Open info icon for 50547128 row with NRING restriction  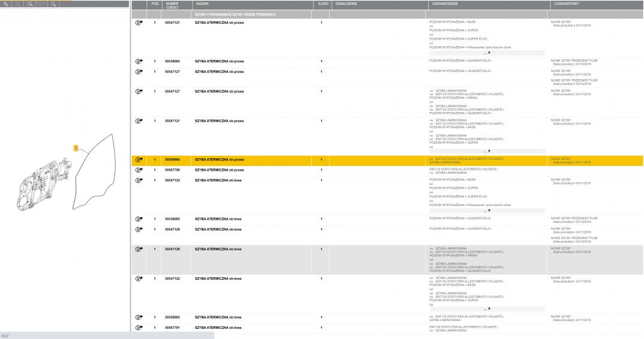139,249
